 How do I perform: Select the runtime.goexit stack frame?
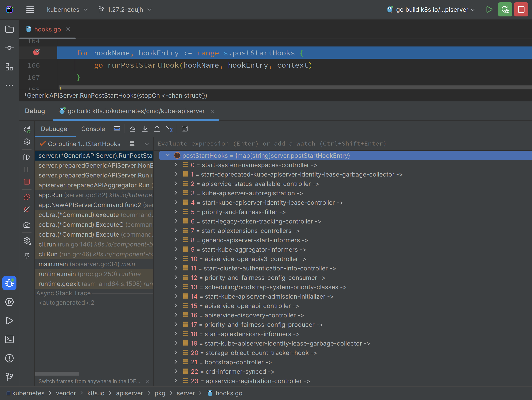coord(94,284)
